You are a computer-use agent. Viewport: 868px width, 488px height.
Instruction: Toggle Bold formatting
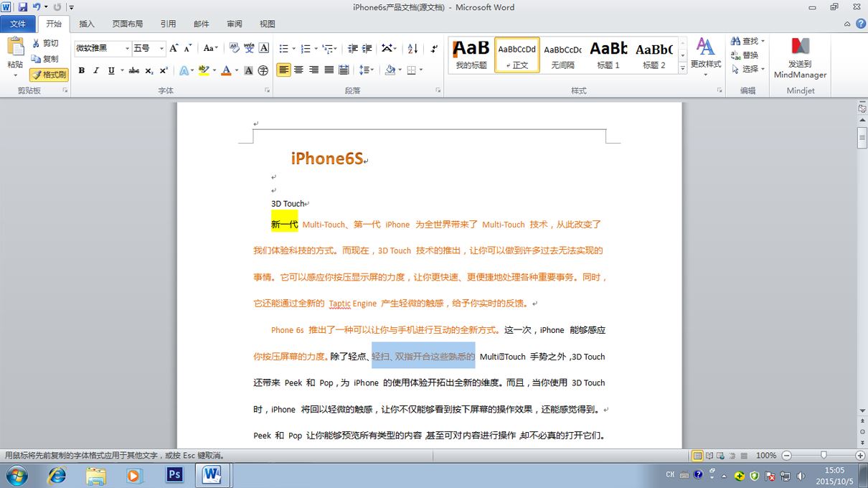click(x=81, y=70)
